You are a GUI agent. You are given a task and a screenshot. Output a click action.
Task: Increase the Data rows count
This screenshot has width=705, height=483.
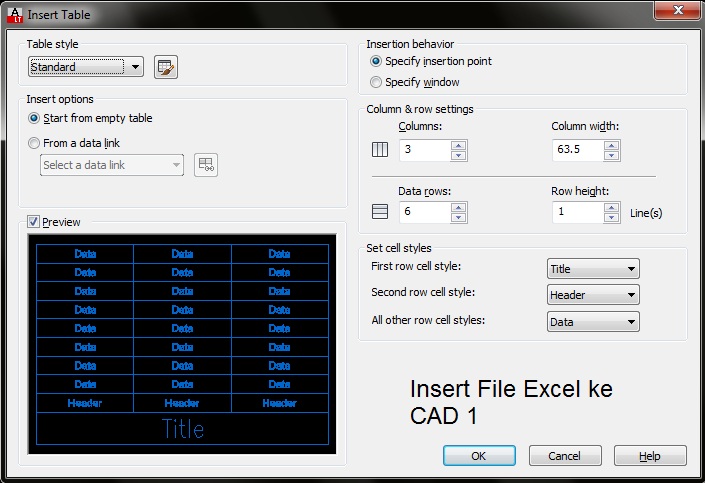[x=459, y=207]
